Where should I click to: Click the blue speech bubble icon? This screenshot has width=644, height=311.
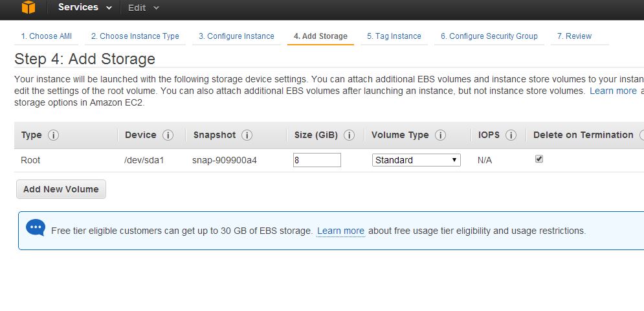[x=36, y=228]
